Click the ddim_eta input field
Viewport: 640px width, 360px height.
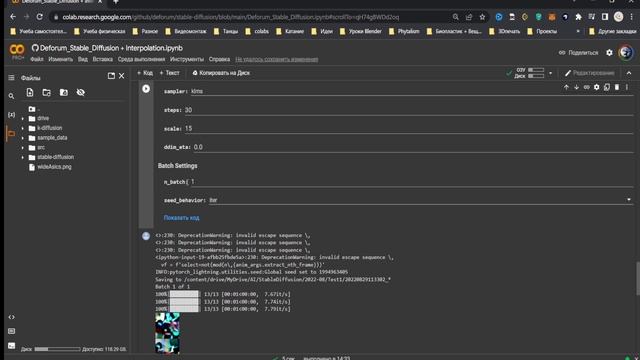click(412, 147)
